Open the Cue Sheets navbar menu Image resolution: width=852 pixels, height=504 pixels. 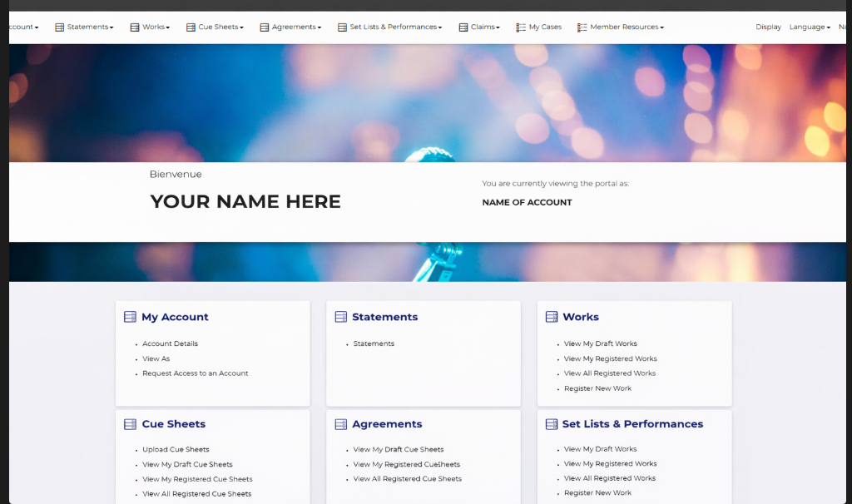point(220,27)
